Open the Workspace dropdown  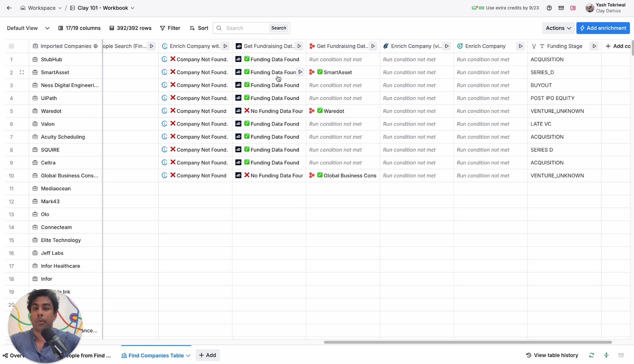tap(41, 8)
